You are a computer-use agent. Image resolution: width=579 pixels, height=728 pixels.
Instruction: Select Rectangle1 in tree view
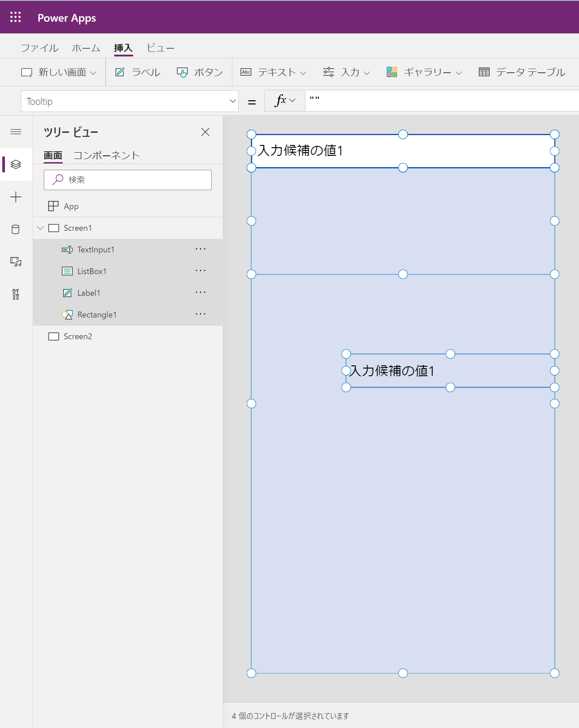pos(128,315)
